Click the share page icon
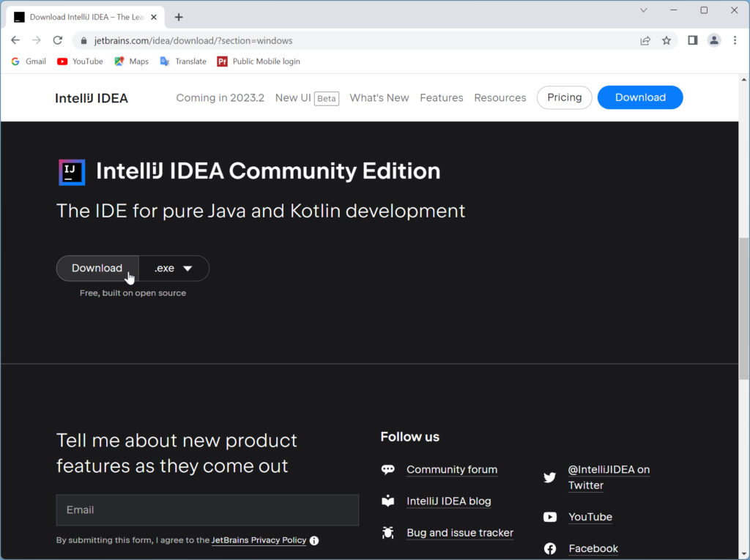This screenshot has height=560, width=750. pyautogui.click(x=645, y=41)
